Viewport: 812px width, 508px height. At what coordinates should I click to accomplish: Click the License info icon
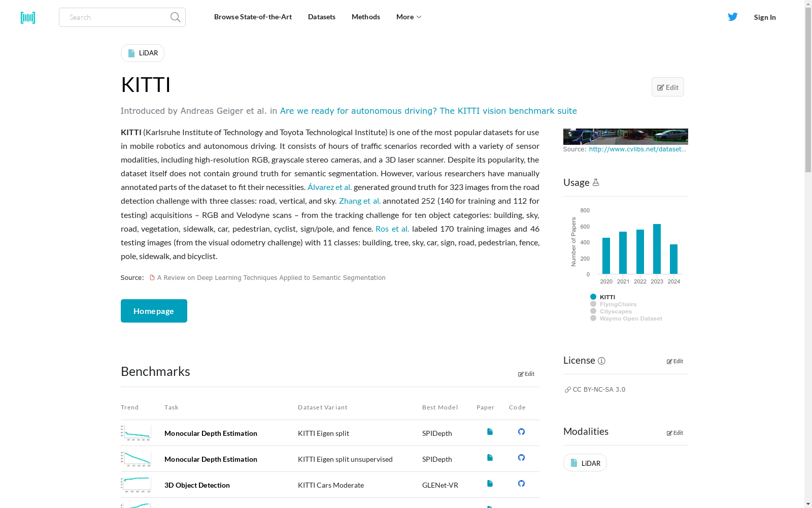(601, 361)
